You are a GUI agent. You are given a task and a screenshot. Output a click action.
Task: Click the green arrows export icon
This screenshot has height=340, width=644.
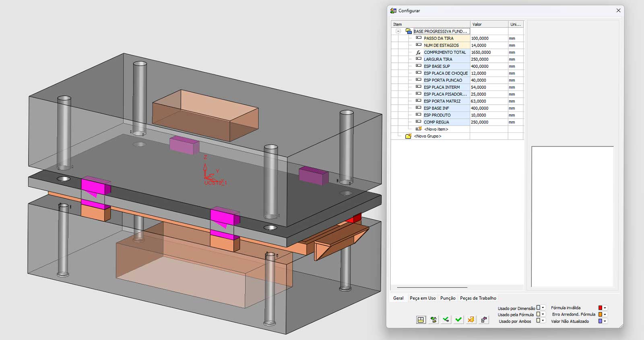[433, 320]
